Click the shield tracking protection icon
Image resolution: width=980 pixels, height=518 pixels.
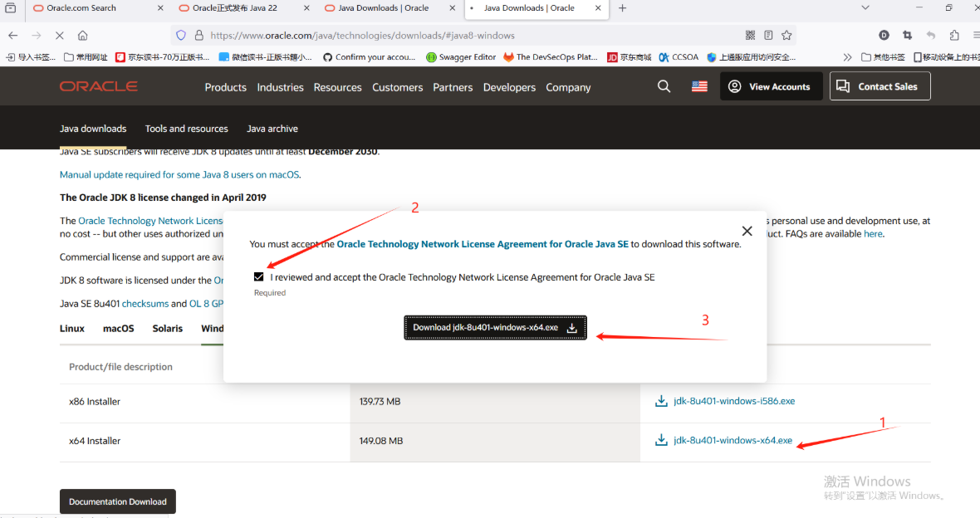pos(181,36)
